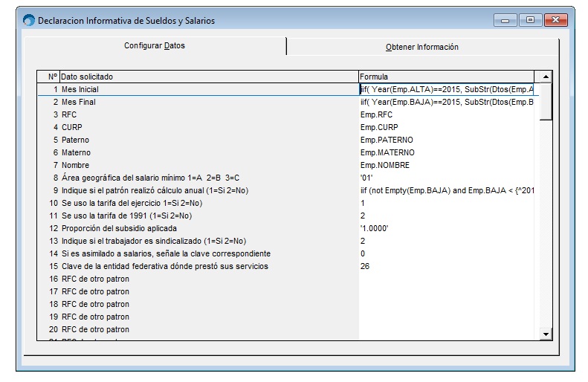
Task: Edit the Mes Inicial formula field
Action: tap(446, 89)
